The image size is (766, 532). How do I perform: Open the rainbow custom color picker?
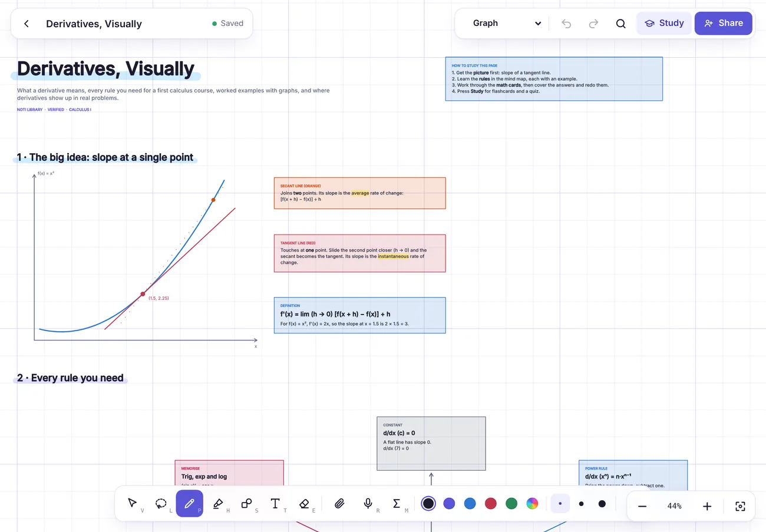[532, 503]
